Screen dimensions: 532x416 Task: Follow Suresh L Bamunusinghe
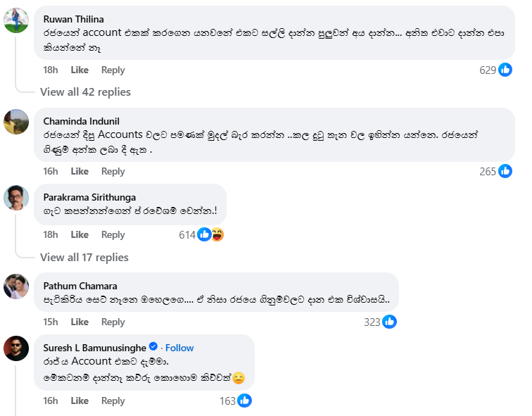179,348
